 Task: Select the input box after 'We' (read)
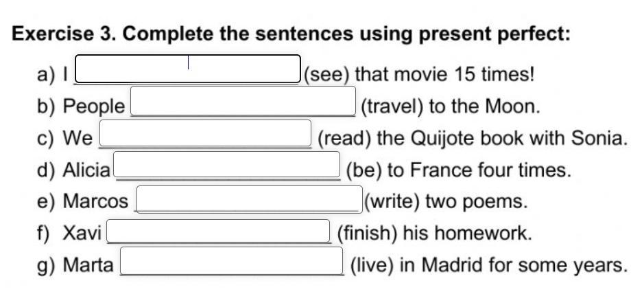206,133
